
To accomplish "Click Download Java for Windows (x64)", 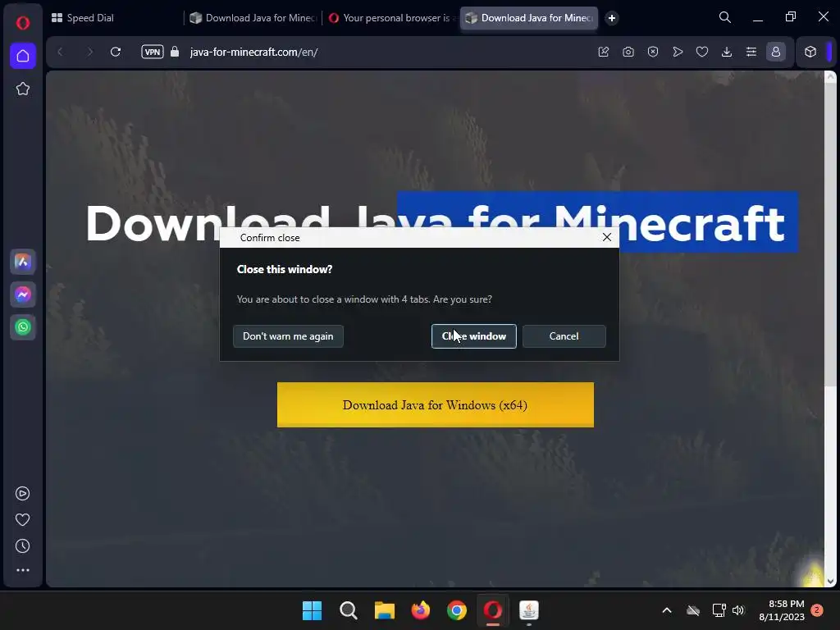I will 436,405.
